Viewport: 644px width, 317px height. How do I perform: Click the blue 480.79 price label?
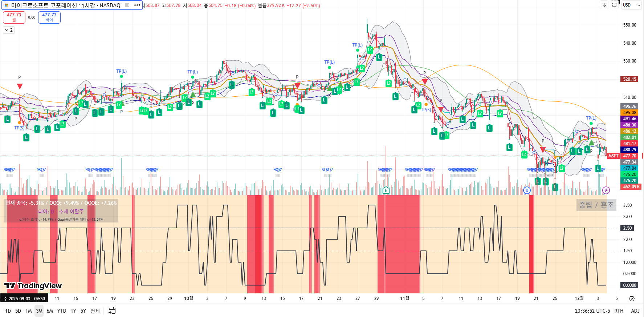click(630, 150)
